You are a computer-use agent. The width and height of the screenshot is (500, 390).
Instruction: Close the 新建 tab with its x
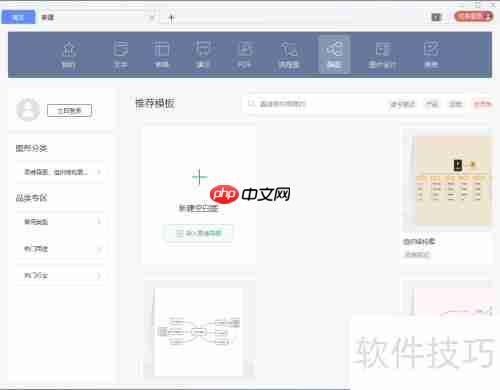point(152,18)
